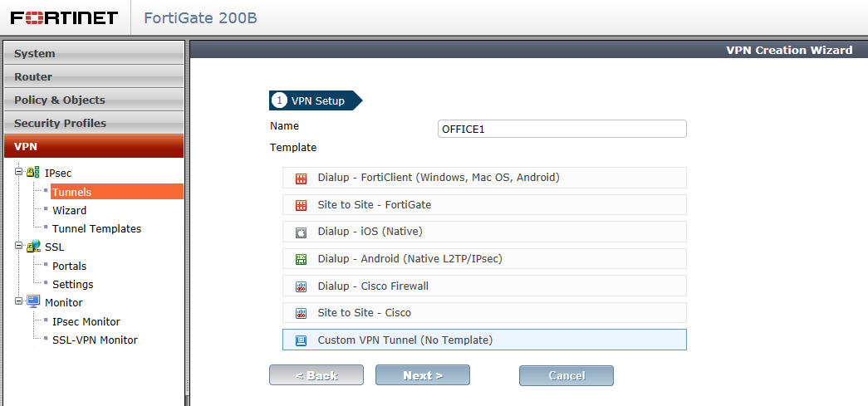Click the Next button
Screen dimensions: 868x406
point(423,375)
